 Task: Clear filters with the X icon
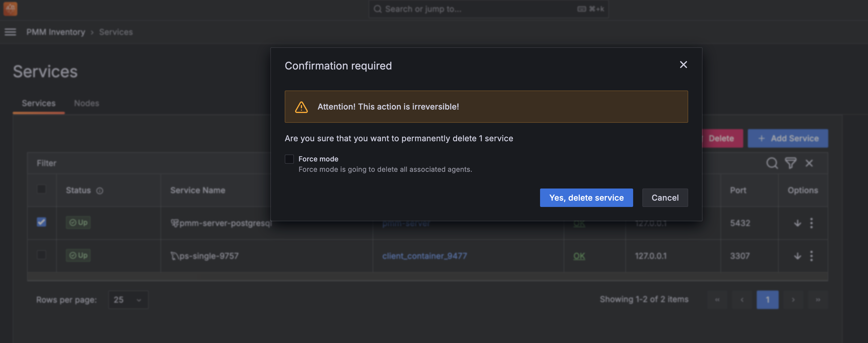click(x=809, y=163)
